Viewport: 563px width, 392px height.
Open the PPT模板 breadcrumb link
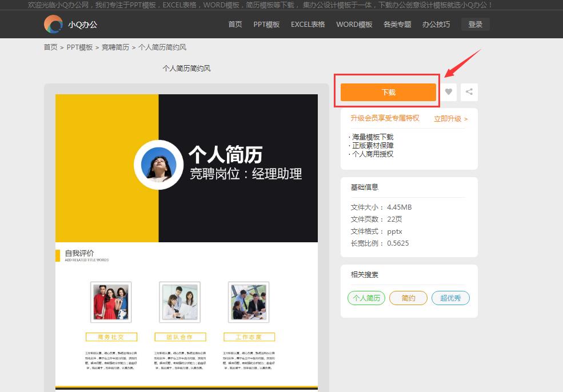[x=78, y=47]
